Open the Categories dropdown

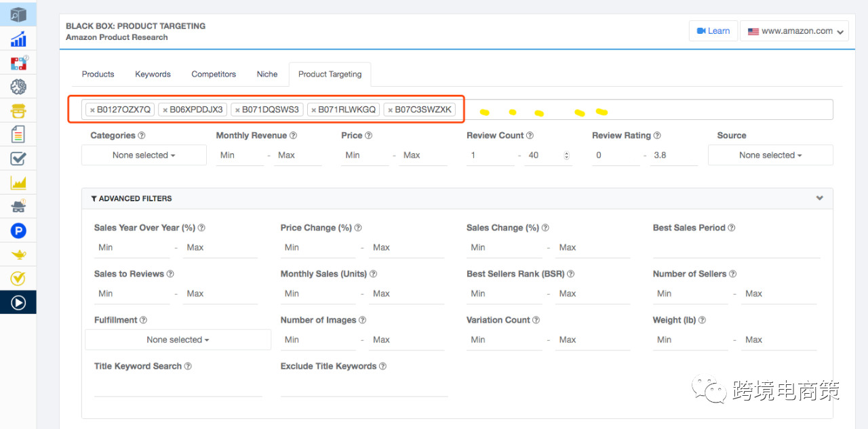pos(144,155)
